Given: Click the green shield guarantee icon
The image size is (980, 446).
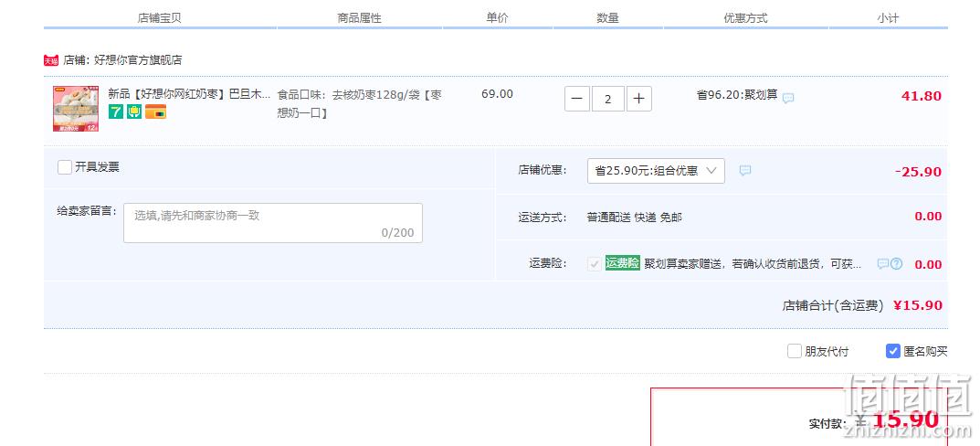Looking at the screenshot, I should [134, 112].
